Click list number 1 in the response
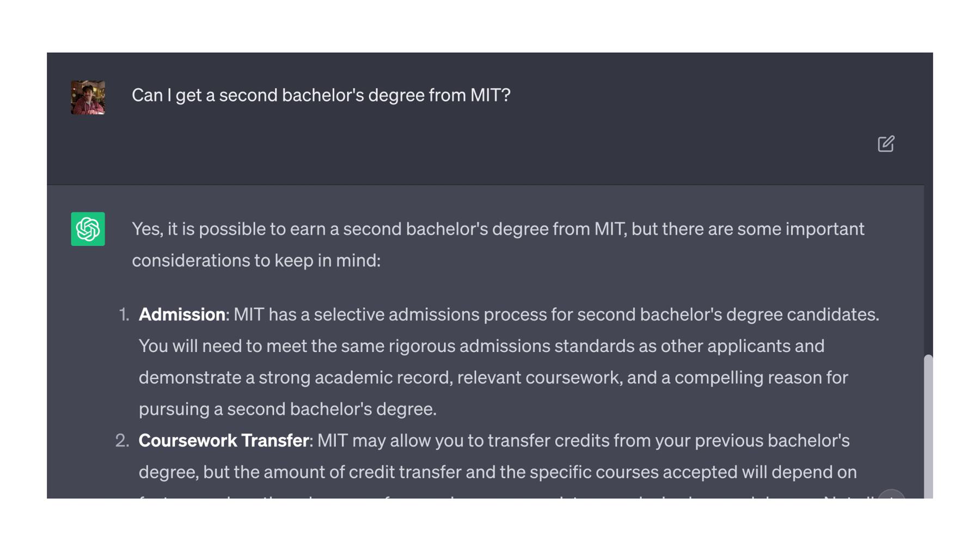This screenshot has width=980, height=551. click(124, 315)
